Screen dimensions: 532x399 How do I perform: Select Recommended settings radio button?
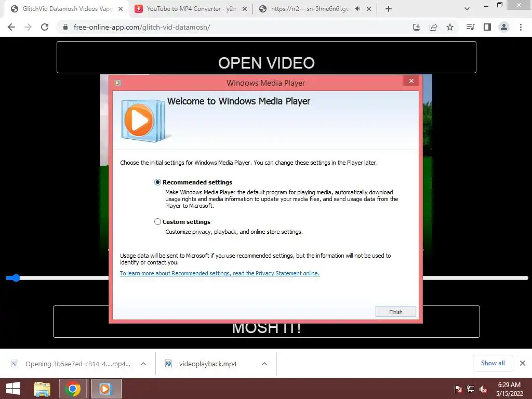tap(157, 182)
